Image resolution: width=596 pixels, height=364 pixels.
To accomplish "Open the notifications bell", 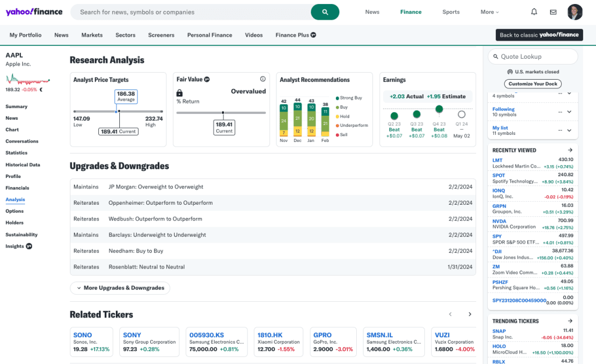I will click(534, 12).
